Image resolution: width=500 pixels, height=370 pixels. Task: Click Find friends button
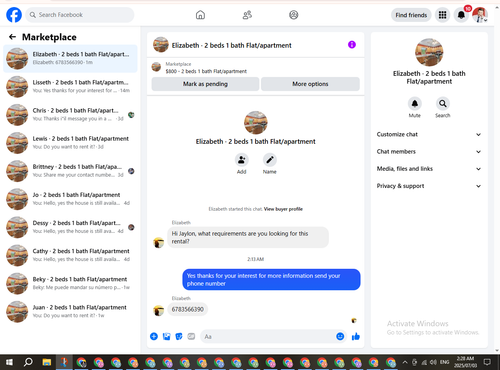point(411,15)
